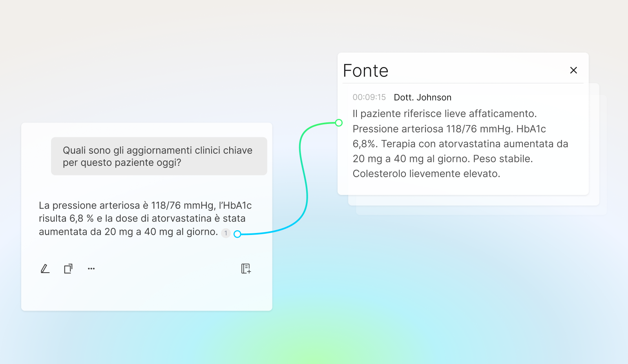This screenshot has height=364, width=628.
Task: Select speaker name Dott. Johnson
Action: point(422,97)
